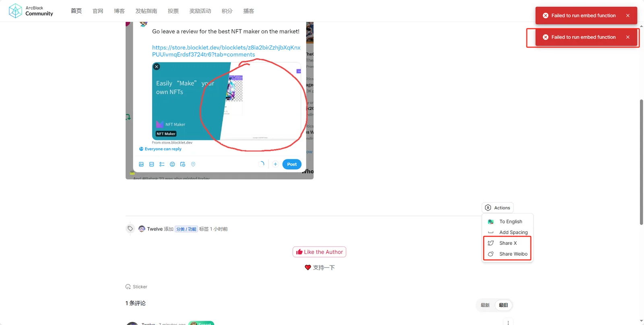Open the 积分 nav item
Image resolution: width=644 pixels, height=325 pixels.
[227, 11]
